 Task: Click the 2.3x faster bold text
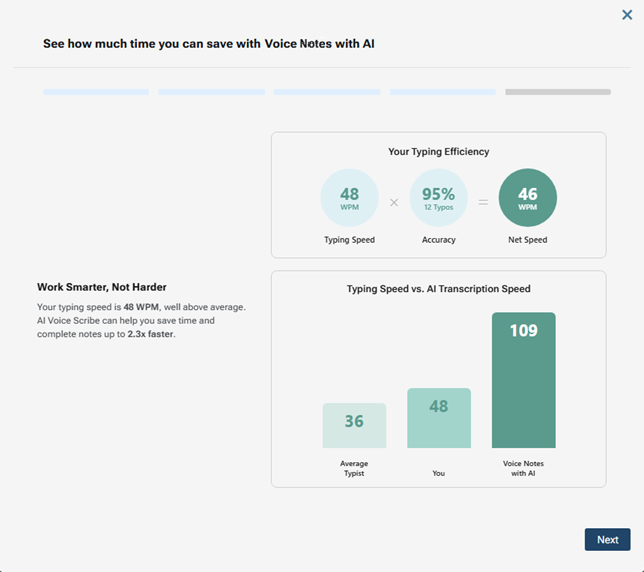tap(150, 334)
